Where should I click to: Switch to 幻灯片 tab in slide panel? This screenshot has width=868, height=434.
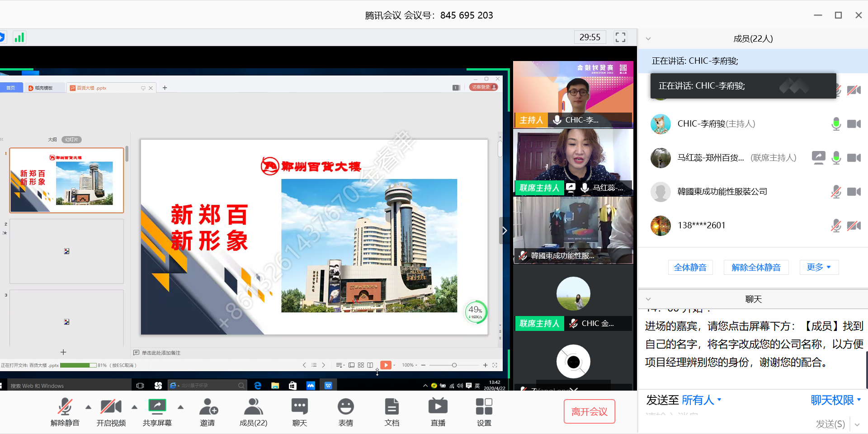pos(71,139)
